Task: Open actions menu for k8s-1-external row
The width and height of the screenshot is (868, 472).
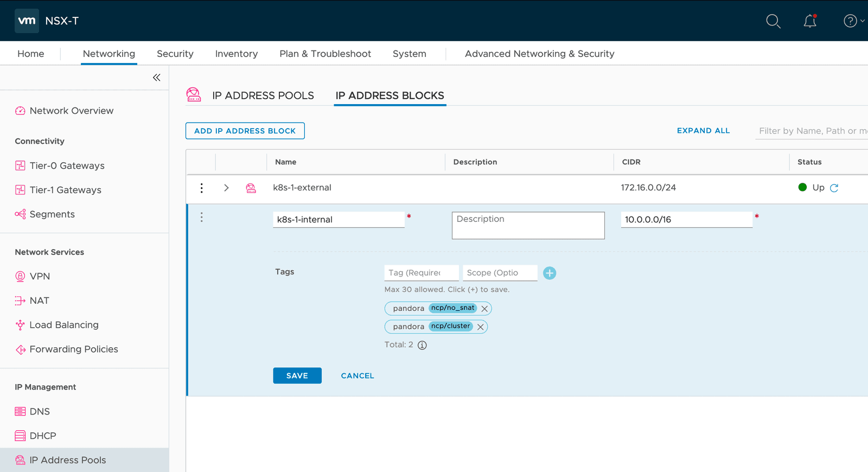Action: pos(202,188)
